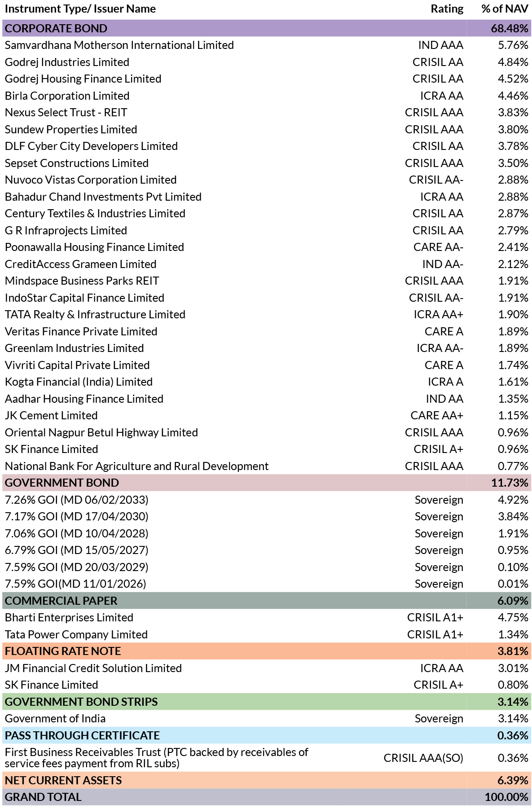The image size is (532, 809).
Task: Click the CORPORATE BOND section header
Action: [x=267, y=28]
